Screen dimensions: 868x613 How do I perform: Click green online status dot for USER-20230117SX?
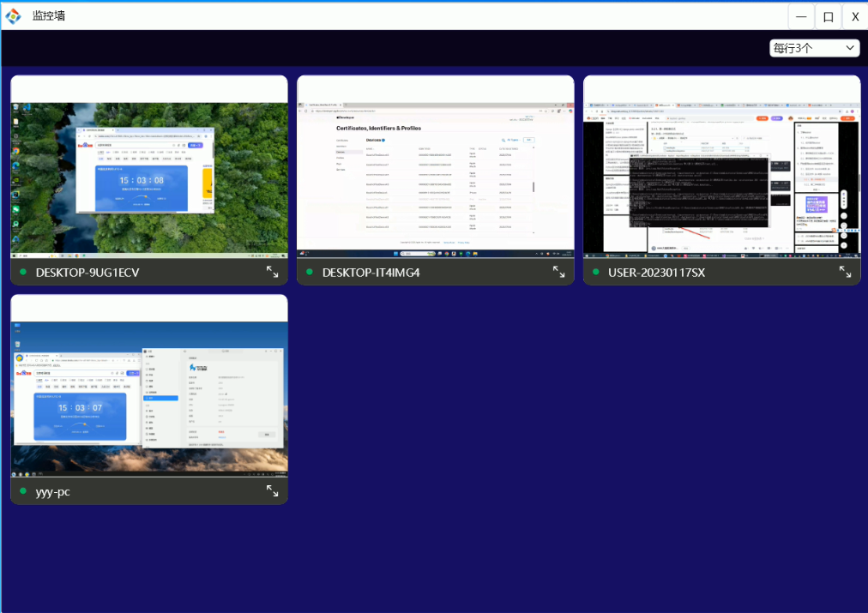click(x=596, y=273)
